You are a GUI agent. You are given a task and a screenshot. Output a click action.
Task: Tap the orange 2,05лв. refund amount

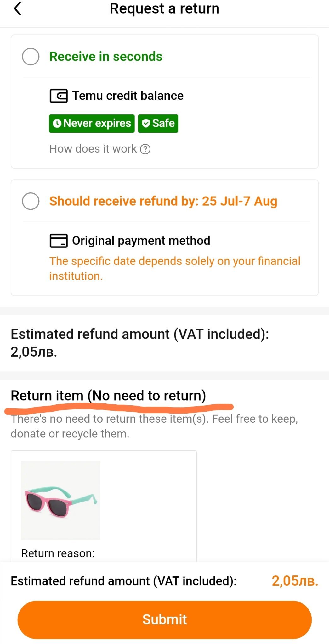pyautogui.click(x=295, y=581)
